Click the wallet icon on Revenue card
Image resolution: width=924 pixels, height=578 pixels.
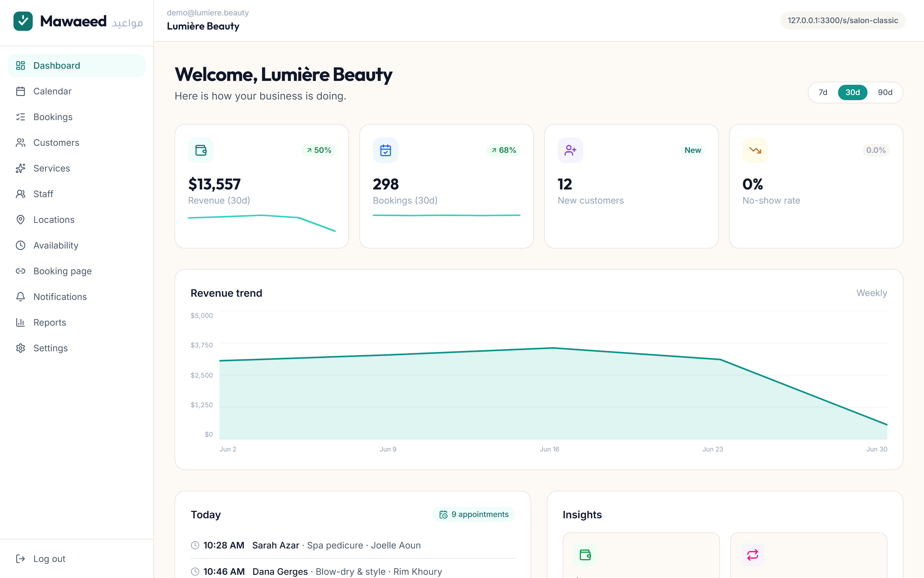point(201,150)
